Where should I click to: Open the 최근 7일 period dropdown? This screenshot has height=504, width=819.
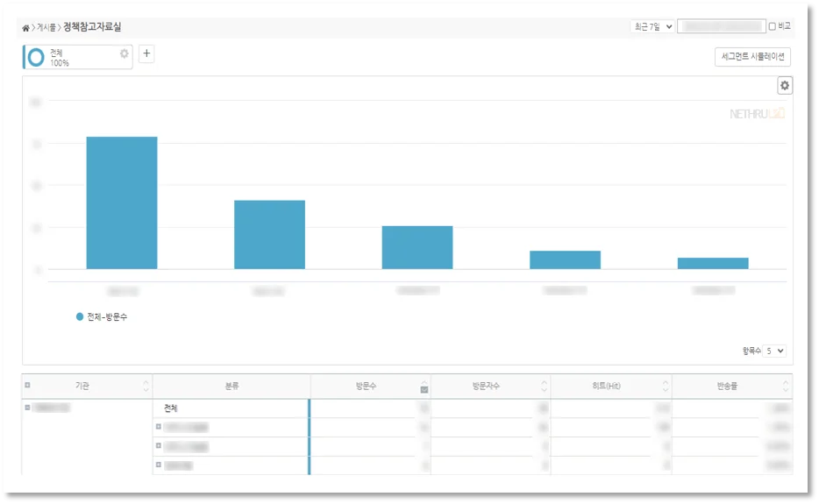[x=653, y=26]
